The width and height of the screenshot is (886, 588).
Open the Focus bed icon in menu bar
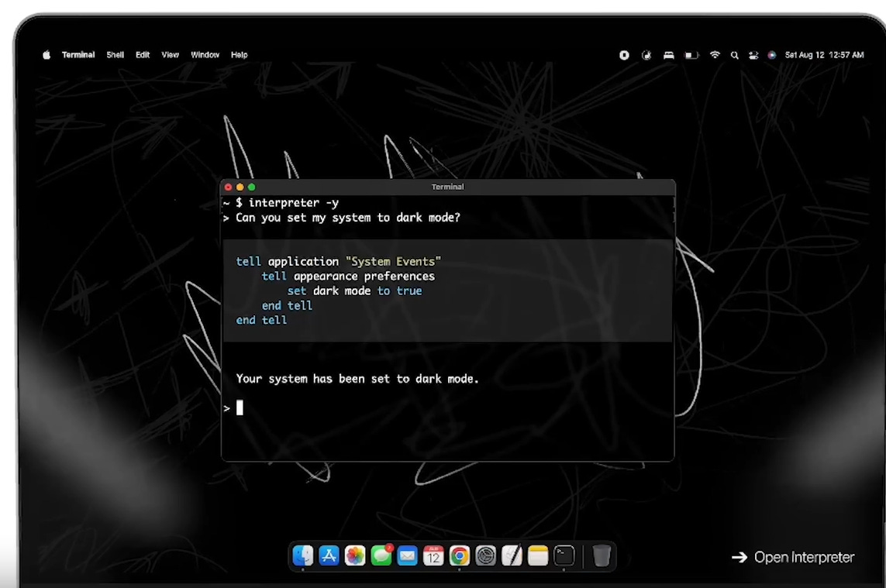(x=668, y=55)
